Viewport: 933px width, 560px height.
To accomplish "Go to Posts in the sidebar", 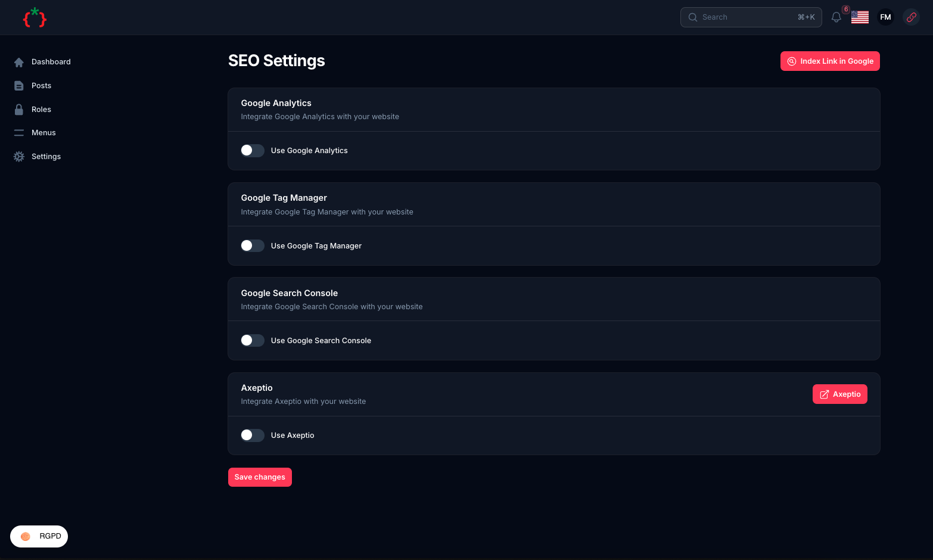I will 42,86.
